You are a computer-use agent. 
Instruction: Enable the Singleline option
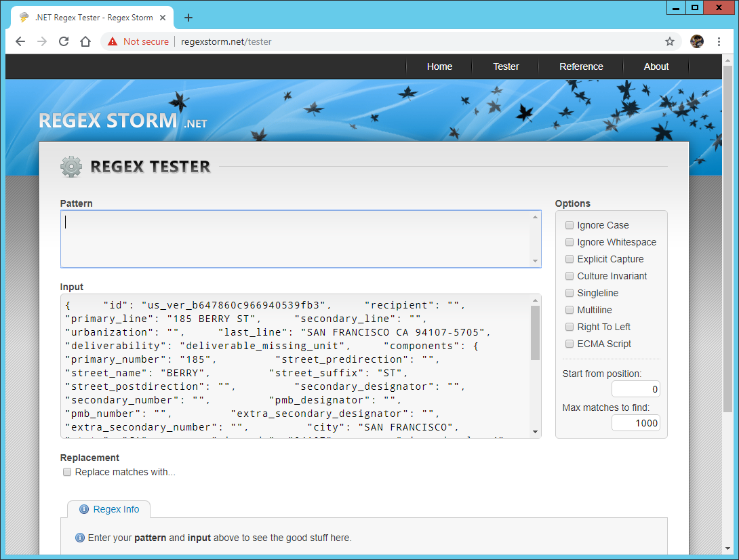[x=570, y=293]
